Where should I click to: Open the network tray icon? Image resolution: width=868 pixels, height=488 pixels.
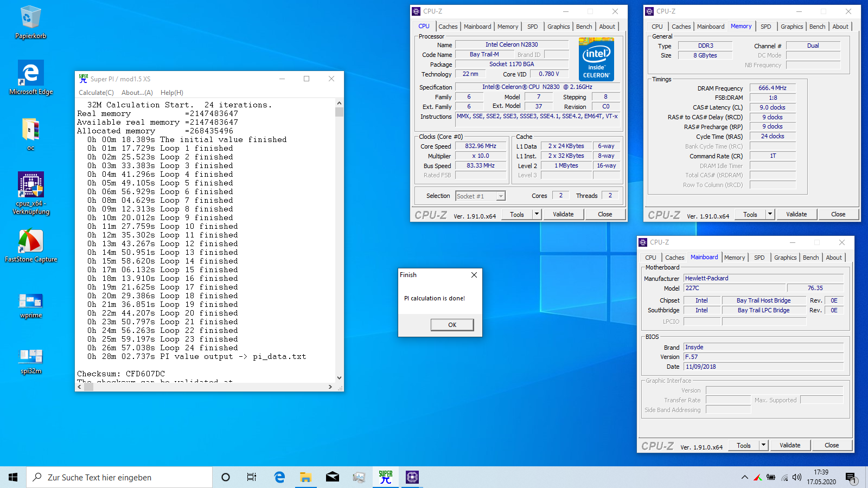[784, 477]
